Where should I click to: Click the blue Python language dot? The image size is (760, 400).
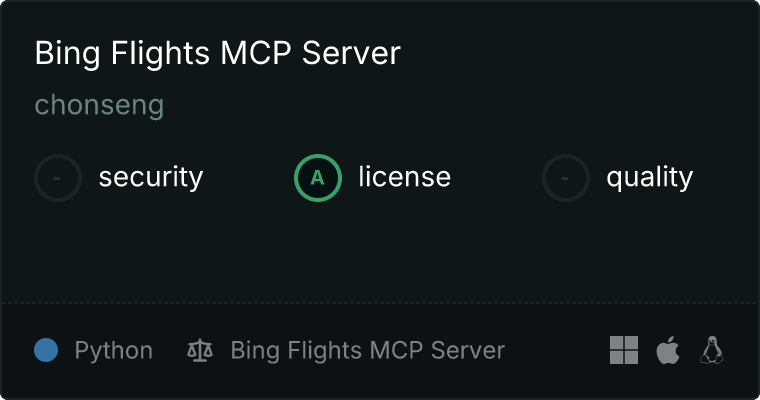coord(46,350)
